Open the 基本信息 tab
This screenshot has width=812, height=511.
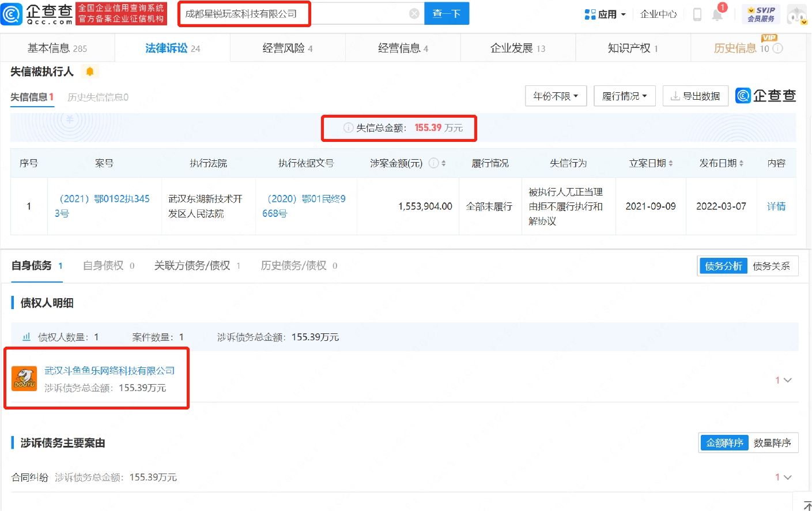(57, 48)
